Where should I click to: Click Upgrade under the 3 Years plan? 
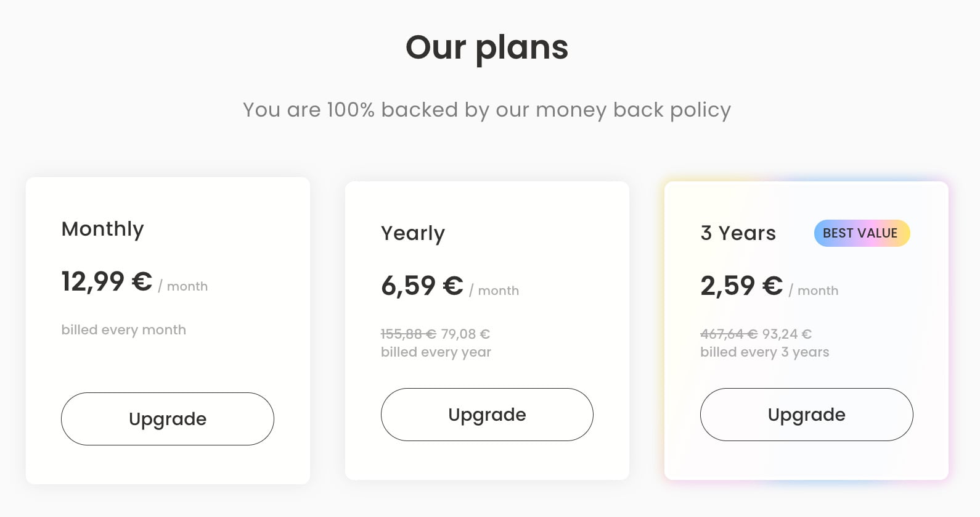[x=806, y=415]
